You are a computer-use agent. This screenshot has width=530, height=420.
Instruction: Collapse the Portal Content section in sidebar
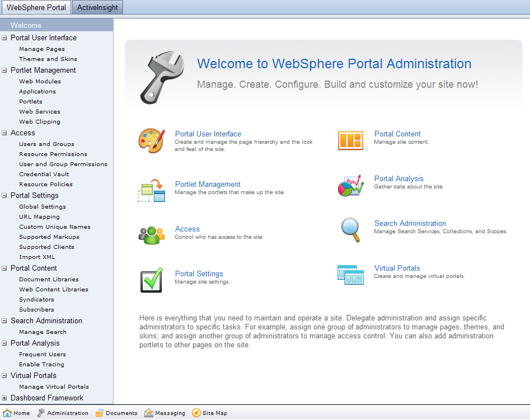click(4, 268)
